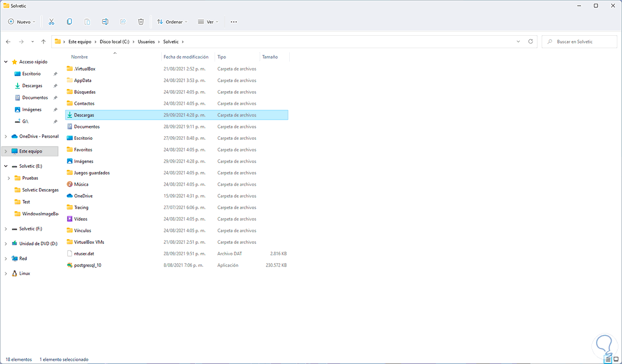Screen dimensions: 622x364
Task: Open address bar history dropdown
Action: coord(519,41)
